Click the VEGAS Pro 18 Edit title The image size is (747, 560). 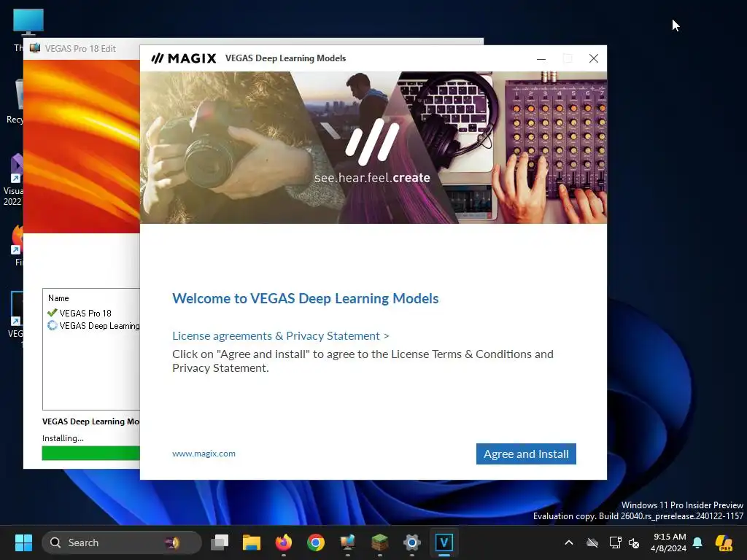tap(80, 49)
